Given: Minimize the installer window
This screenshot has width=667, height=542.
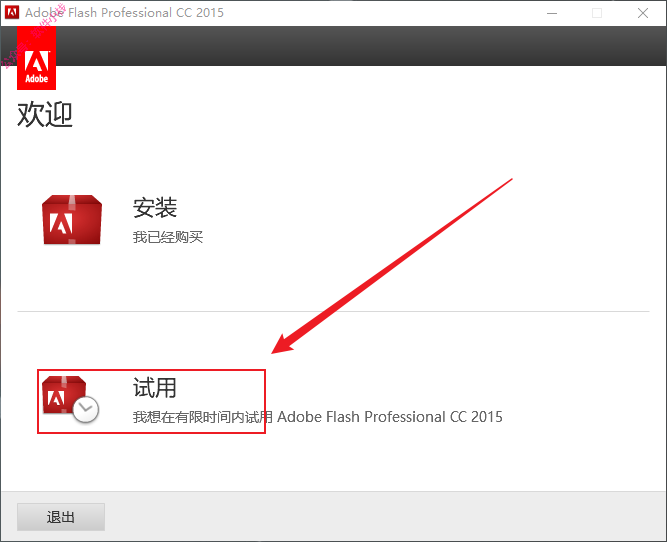Looking at the screenshot, I should (x=552, y=13).
